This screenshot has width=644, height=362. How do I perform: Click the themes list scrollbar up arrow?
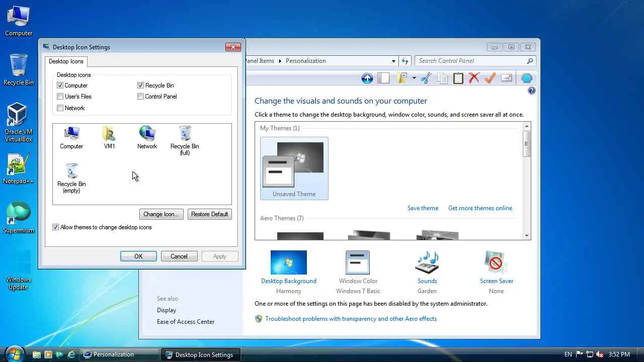(x=527, y=126)
